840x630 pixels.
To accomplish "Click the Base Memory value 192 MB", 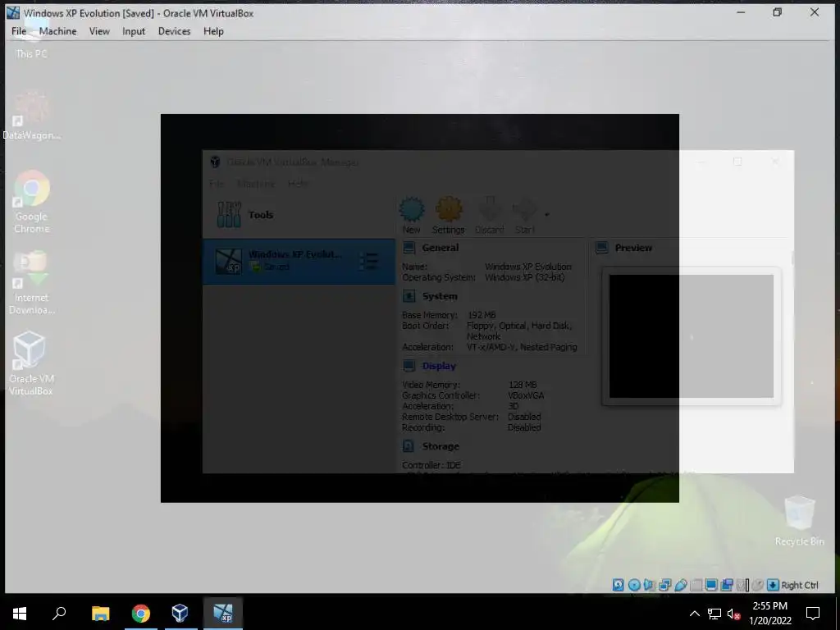I will [482, 315].
